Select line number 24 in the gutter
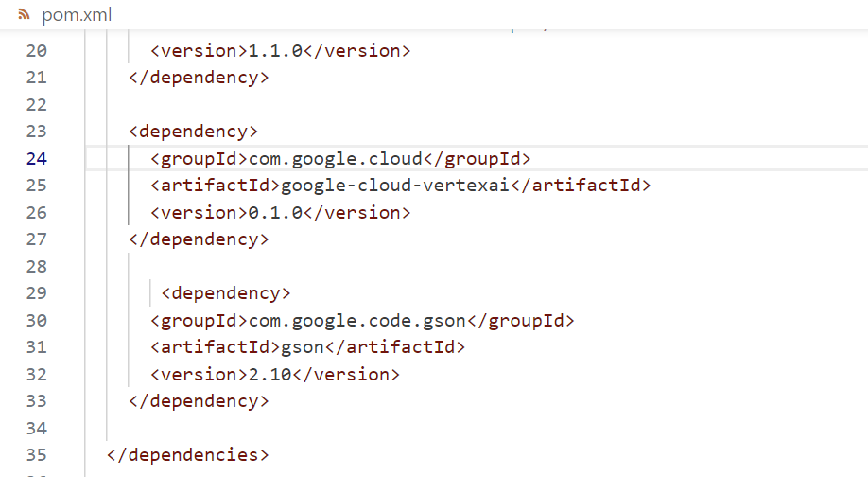The image size is (868, 477). (36, 158)
